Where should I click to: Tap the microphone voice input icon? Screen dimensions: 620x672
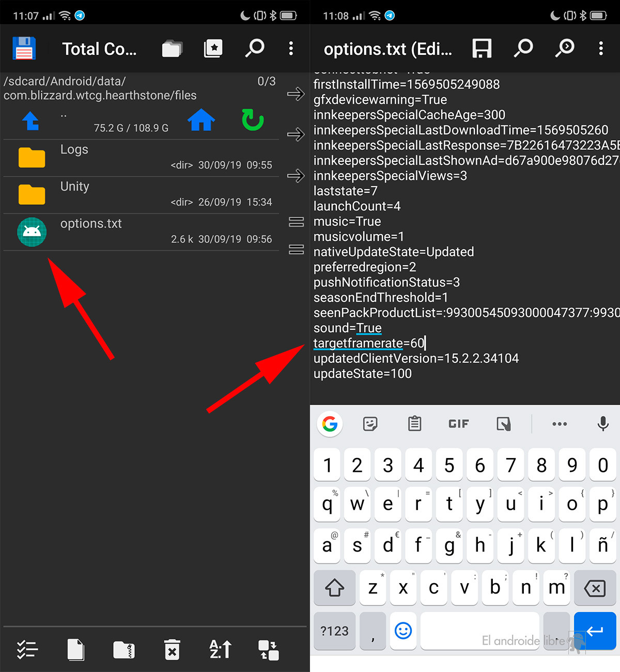tap(602, 424)
